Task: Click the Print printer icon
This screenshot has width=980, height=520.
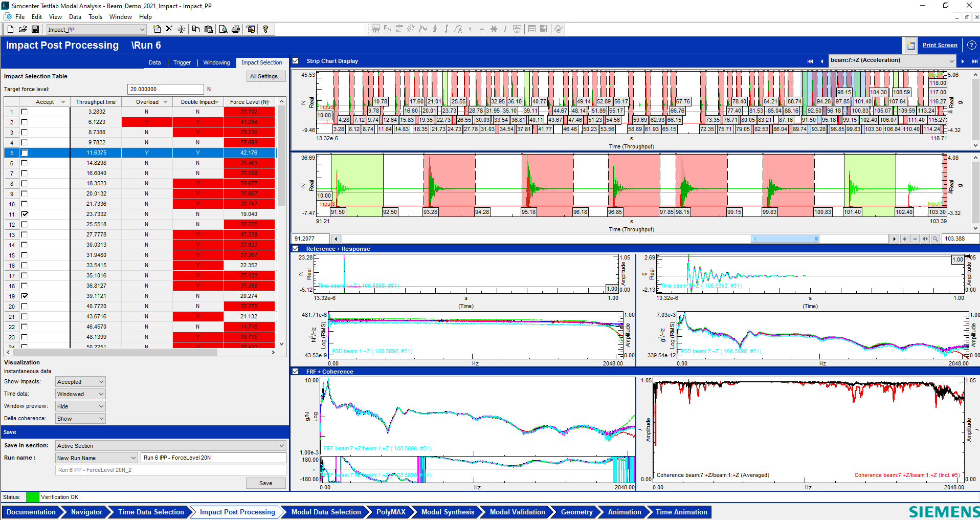Action: [236, 29]
